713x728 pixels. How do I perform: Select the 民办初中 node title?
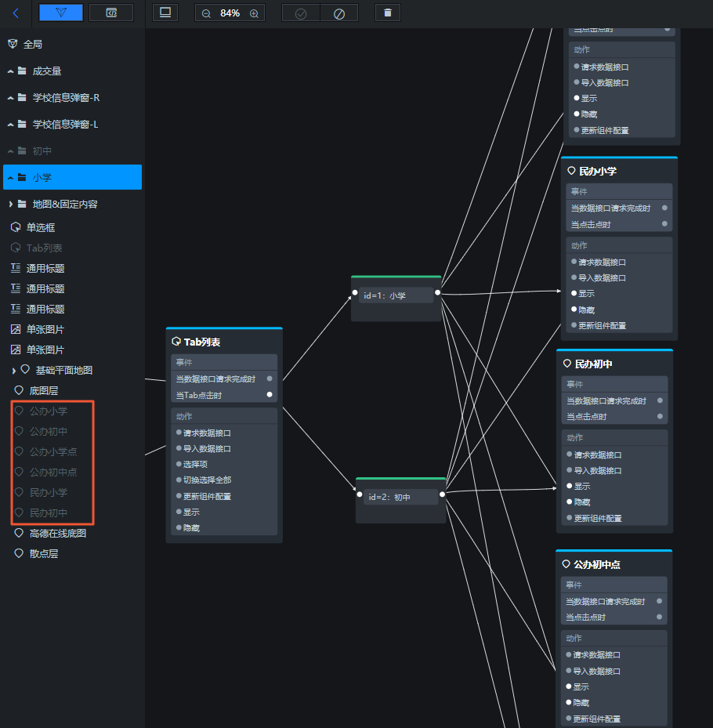(593, 364)
